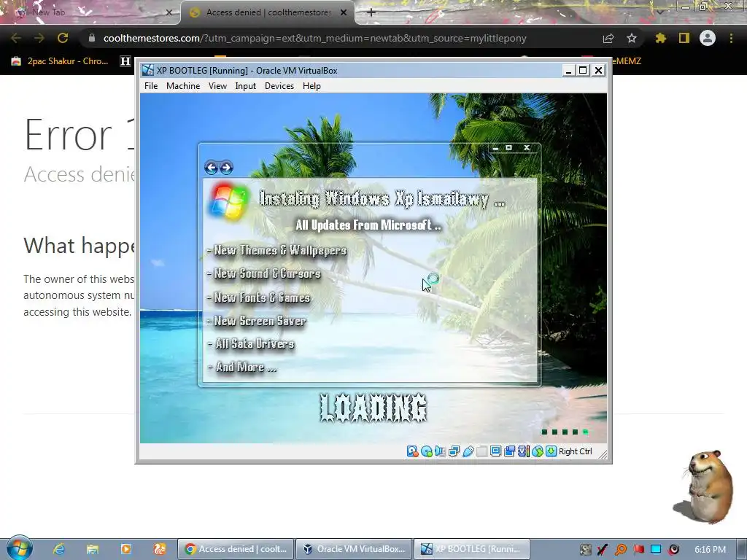The height and width of the screenshot is (560, 747).
Task: Launch Windows Media Player from taskbar
Action: coord(125,549)
